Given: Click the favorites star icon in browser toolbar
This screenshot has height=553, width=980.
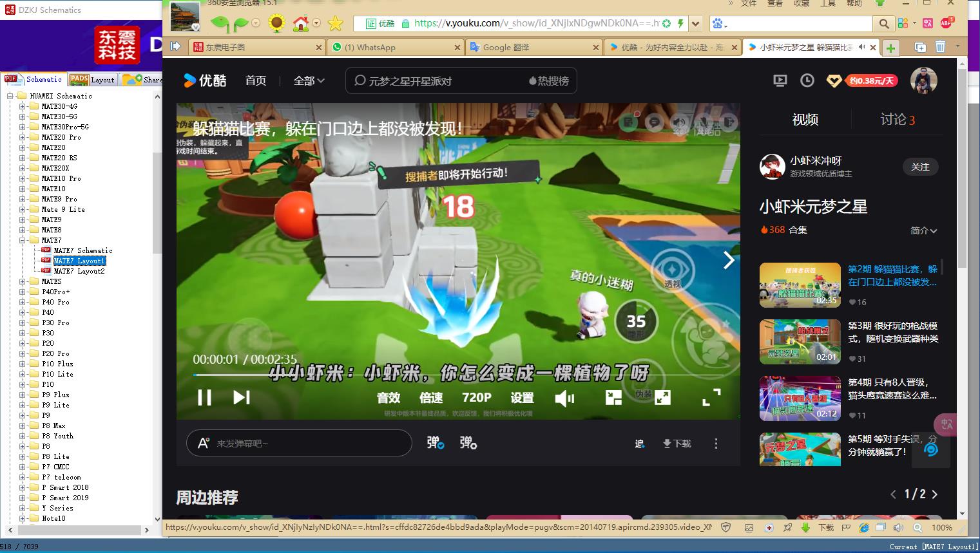Looking at the screenshot, I should [x=336, y=24].
